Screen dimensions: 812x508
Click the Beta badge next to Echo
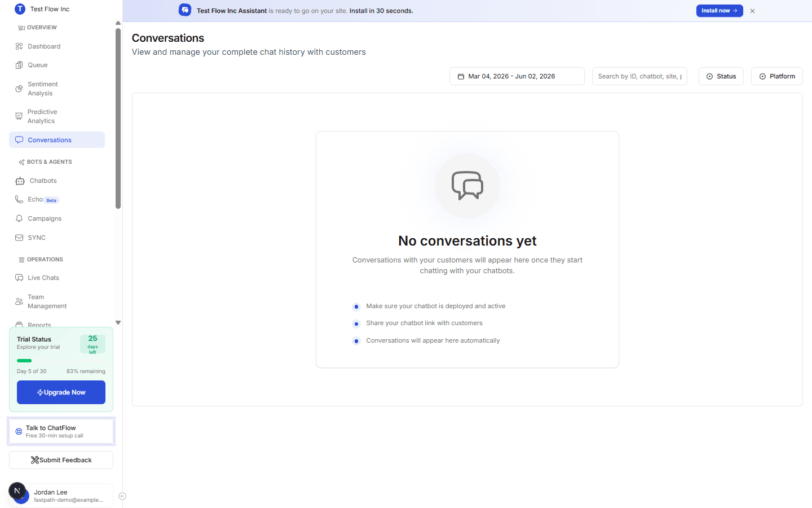click(x=51, y=200)
